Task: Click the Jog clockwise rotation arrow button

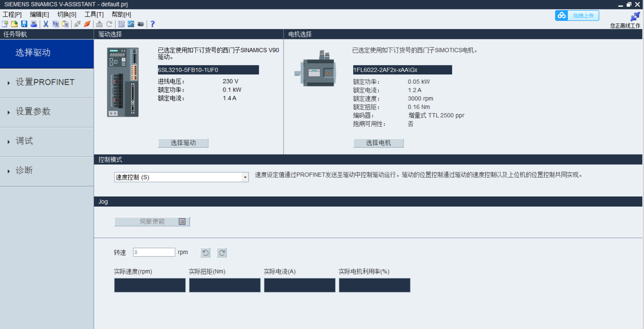Action: [222, 253]
